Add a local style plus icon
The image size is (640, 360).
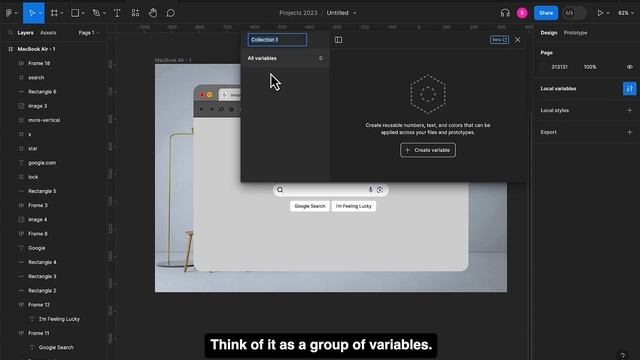pos(629,110)
